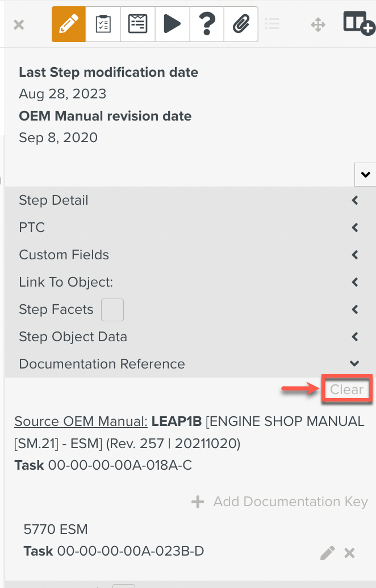Click Add Documentation Key
Screen dimensions: 376x588
279,502
